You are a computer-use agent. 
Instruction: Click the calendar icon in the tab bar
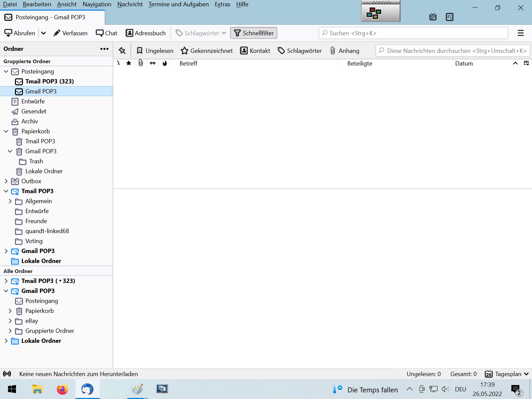[433, 17]
